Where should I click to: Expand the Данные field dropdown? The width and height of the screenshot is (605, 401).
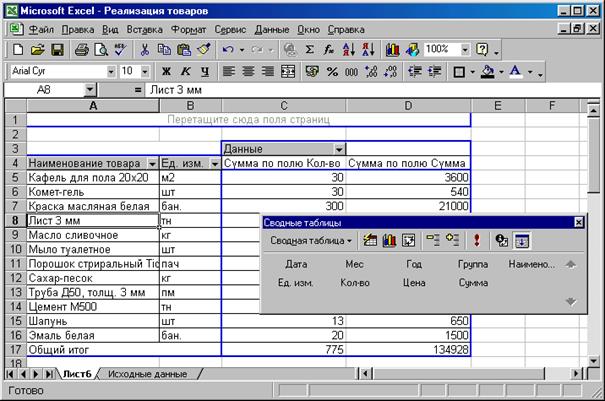click(338, 148)
